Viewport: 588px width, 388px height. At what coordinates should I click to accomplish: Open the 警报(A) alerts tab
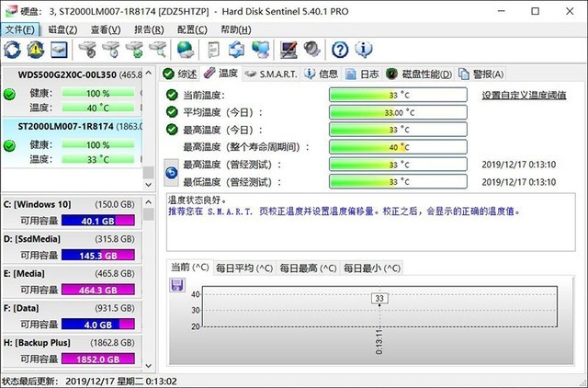(x=481, y=74)
